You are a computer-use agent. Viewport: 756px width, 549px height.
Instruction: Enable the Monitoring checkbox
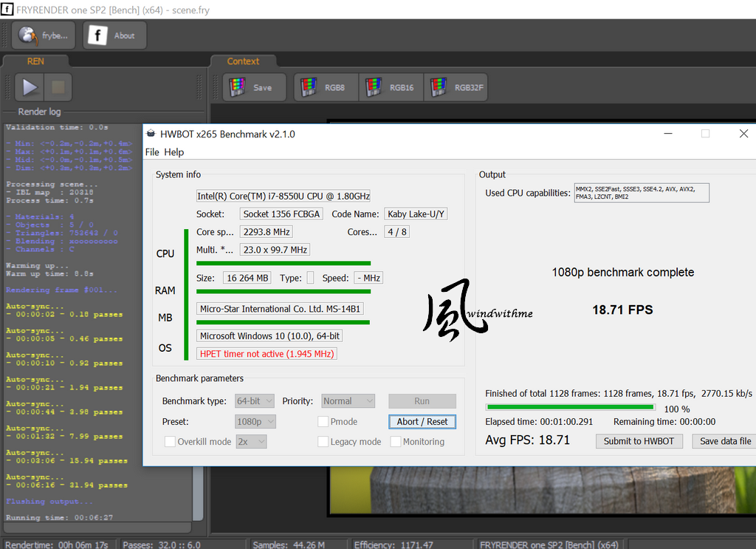pos(396,442)
